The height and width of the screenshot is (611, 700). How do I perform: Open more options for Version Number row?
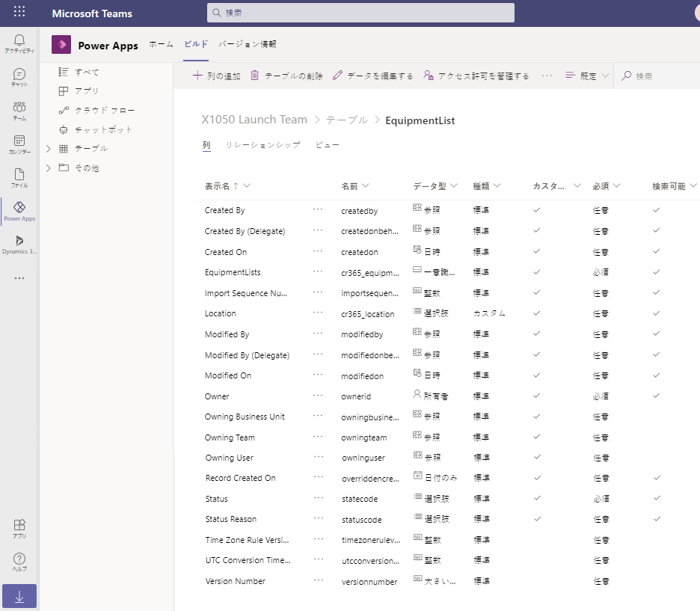[x=319, y=580]
